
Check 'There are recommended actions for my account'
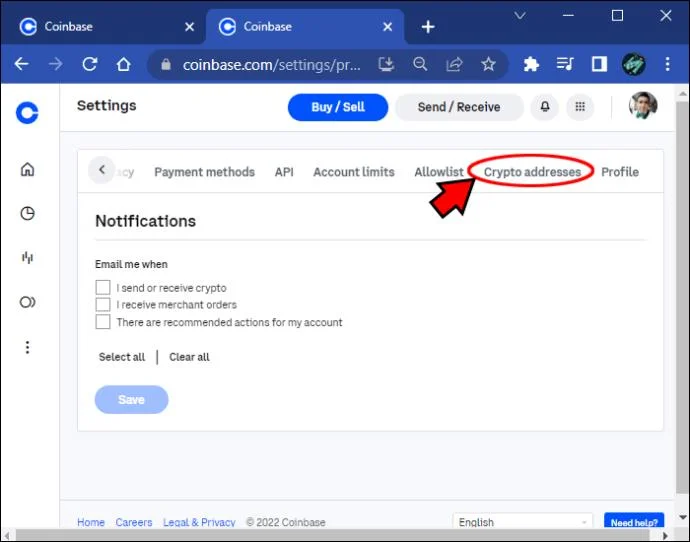(x=103, y=322)
